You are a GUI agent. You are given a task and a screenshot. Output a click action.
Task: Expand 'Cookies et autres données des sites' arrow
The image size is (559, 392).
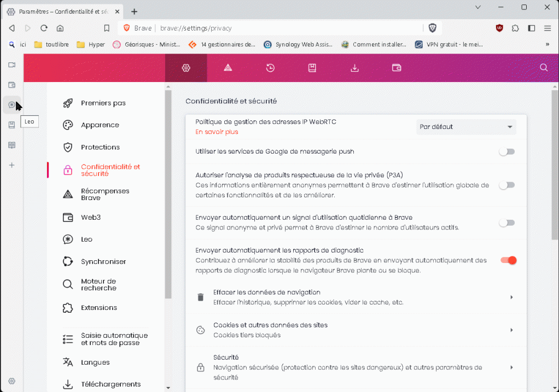click(511, 330)
